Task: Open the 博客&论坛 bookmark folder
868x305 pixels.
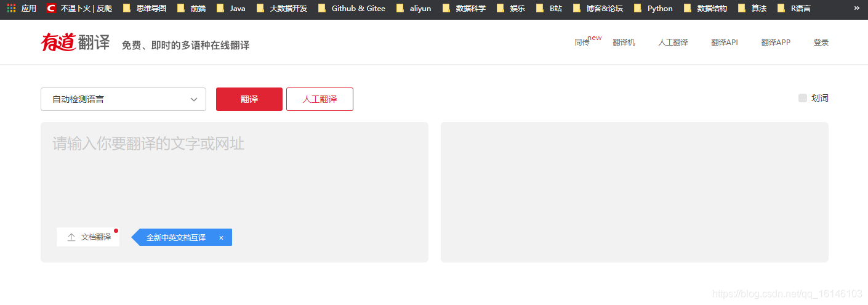Action: [x=598, y=9]
